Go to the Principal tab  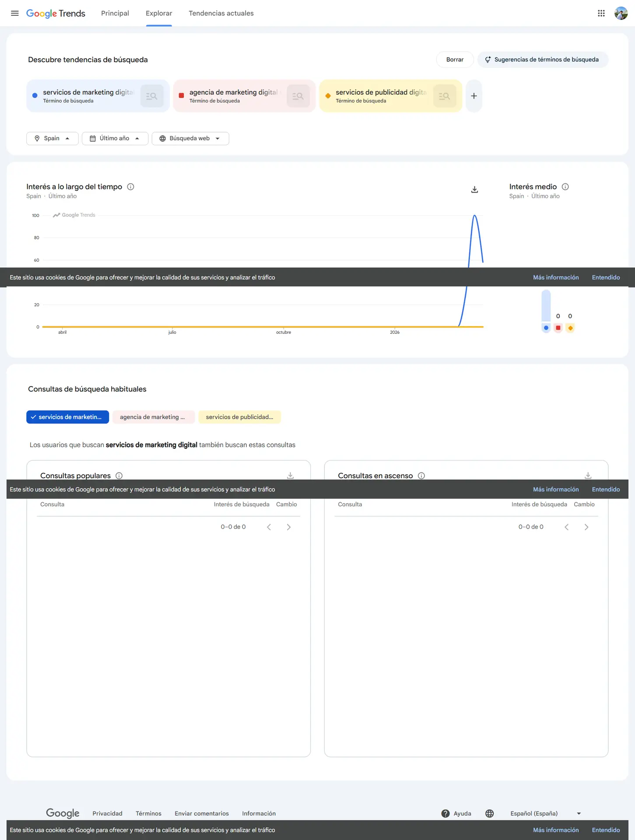click(x=115, y=13)
